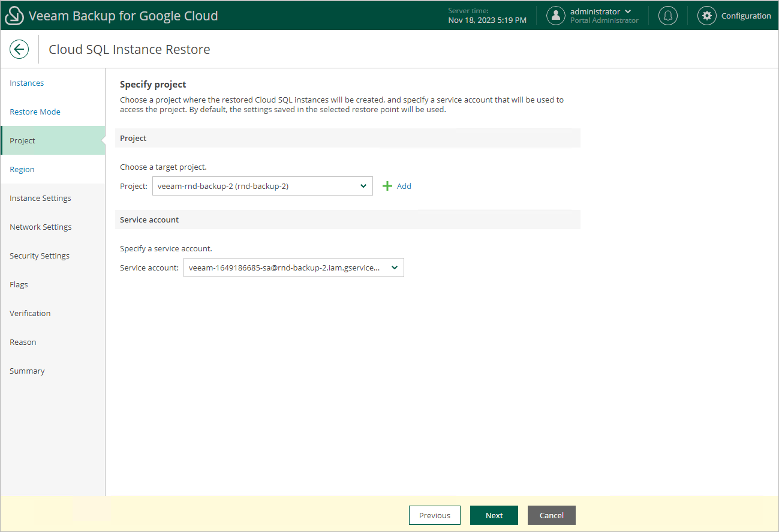Open the Project dropdown list
This screenshot has height=532, width=779.
[263, 186]
